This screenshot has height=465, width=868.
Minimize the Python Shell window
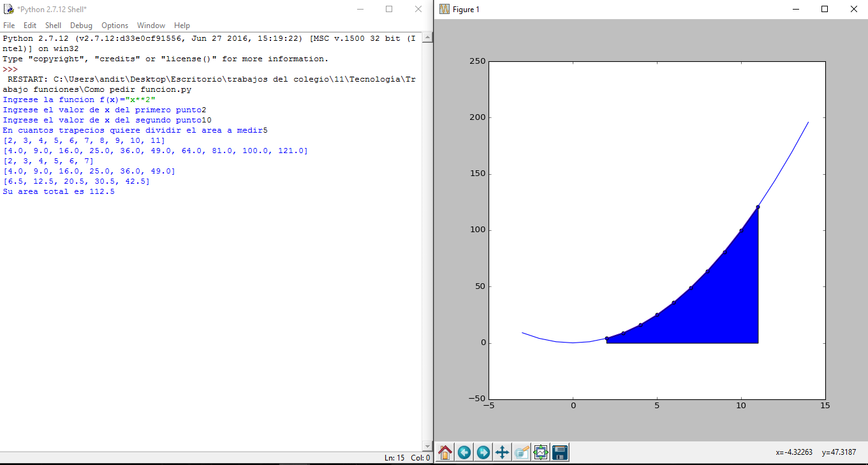[360, 9]
